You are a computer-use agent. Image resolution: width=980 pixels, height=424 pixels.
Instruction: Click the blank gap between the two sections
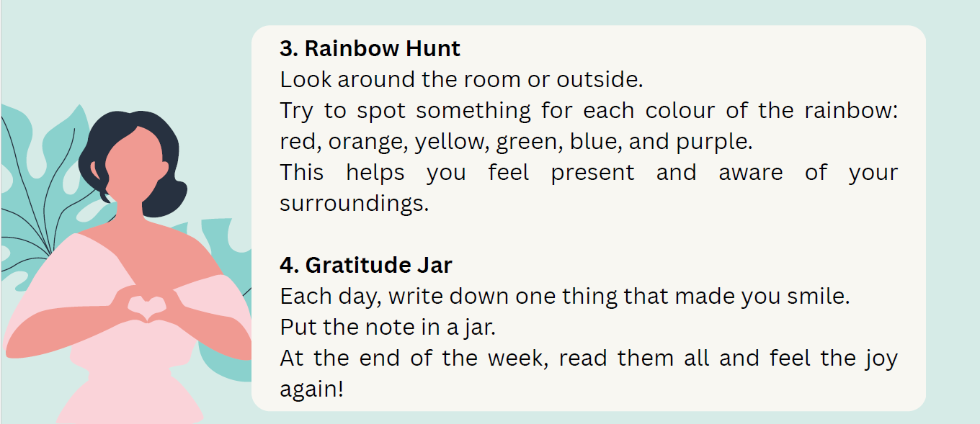[588, 235]
